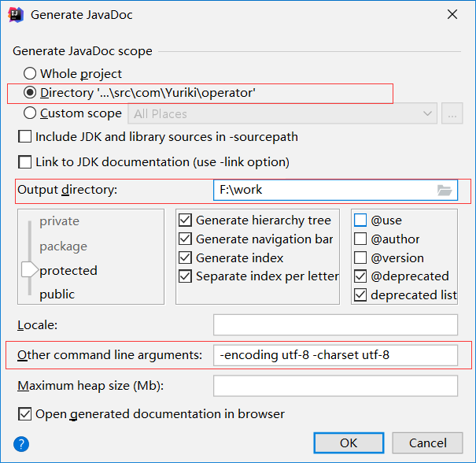
Task: Click the OK button
Action: (x=349, y=443)
